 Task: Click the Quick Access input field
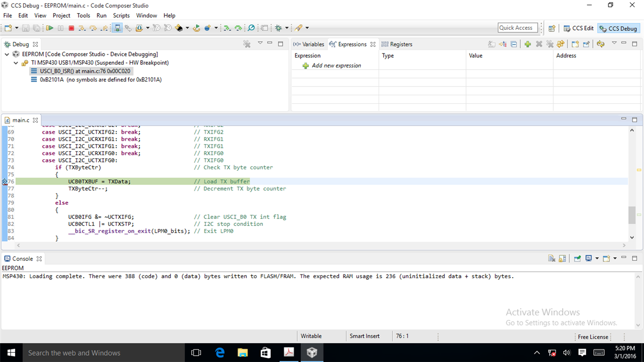518,28
